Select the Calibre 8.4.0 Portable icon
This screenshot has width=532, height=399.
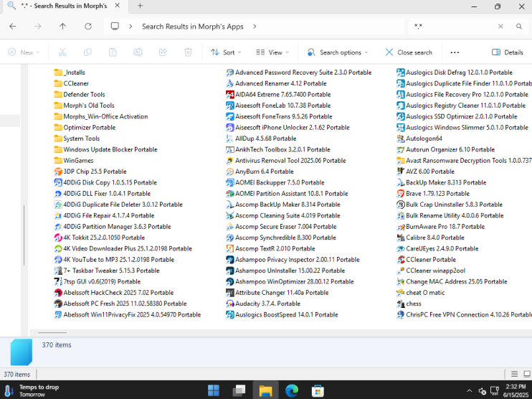(400, 238)
